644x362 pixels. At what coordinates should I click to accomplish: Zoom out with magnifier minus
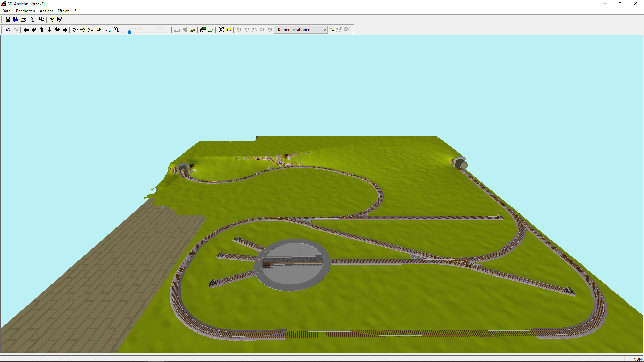point(109,30)
